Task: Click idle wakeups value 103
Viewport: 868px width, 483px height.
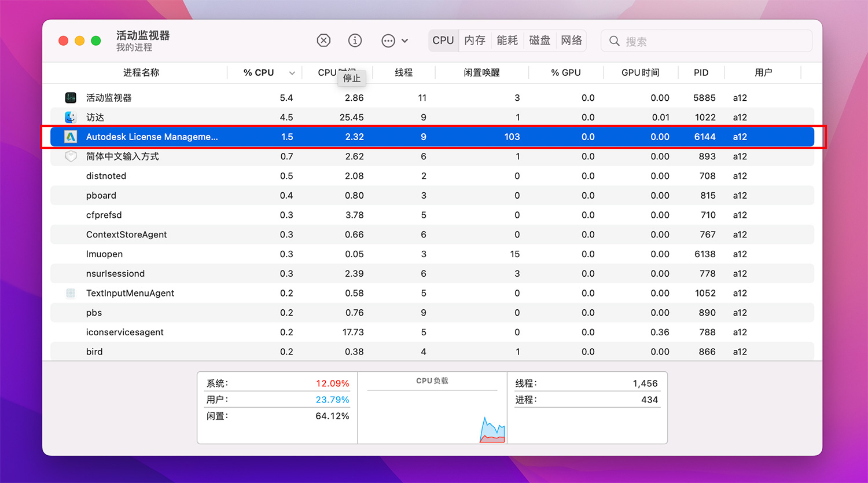Action: pyautogui.click(x=512, y=137)
